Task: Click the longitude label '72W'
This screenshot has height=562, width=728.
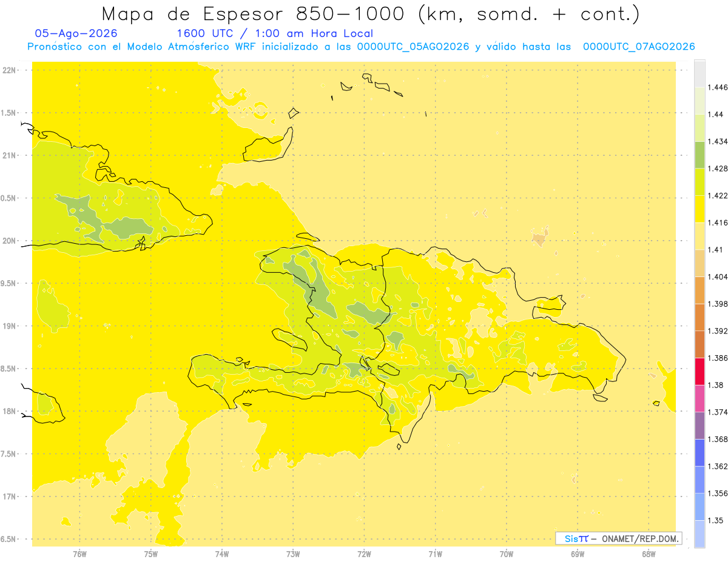Action: click(364, 553)
